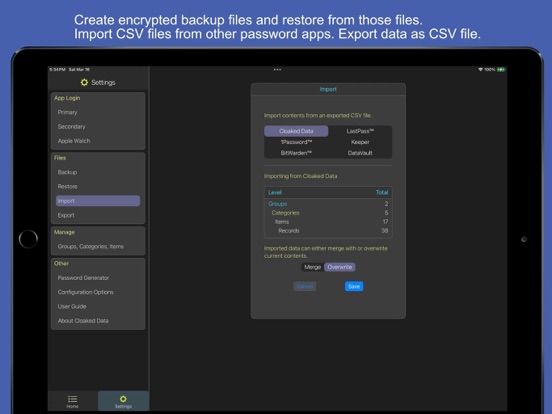Choose 1Password as import source
552x414 pixels.
pyautogui.click(x=296, y=142)
